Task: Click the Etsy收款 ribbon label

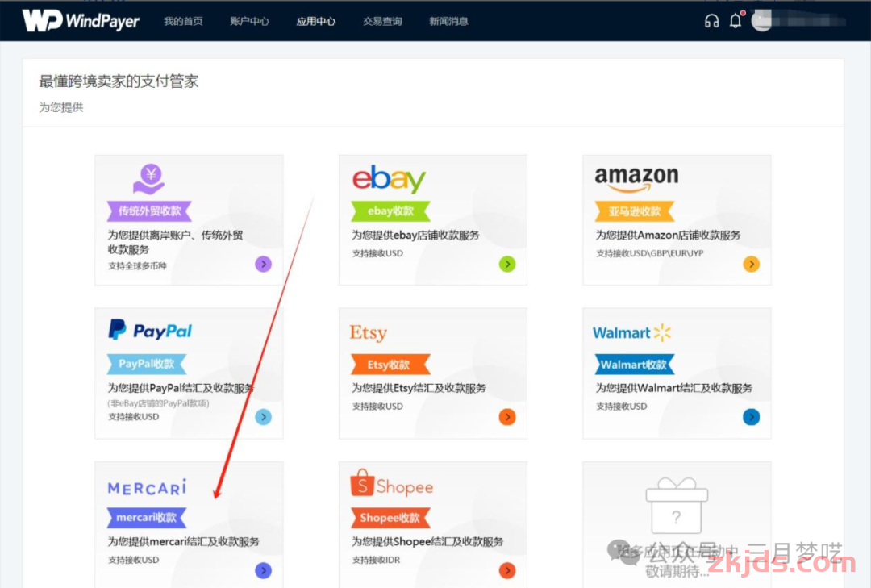Action: pyautogui.click(x=389, y=365)
